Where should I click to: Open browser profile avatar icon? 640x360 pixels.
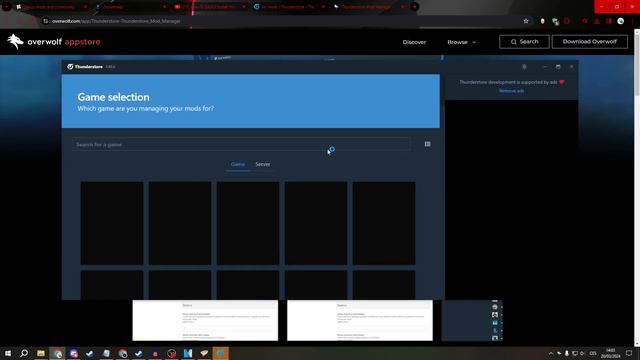[x=620, y=21]
